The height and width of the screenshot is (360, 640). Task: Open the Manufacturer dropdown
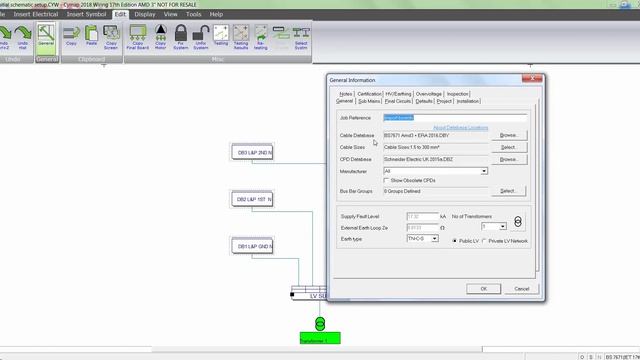[484, 171]
